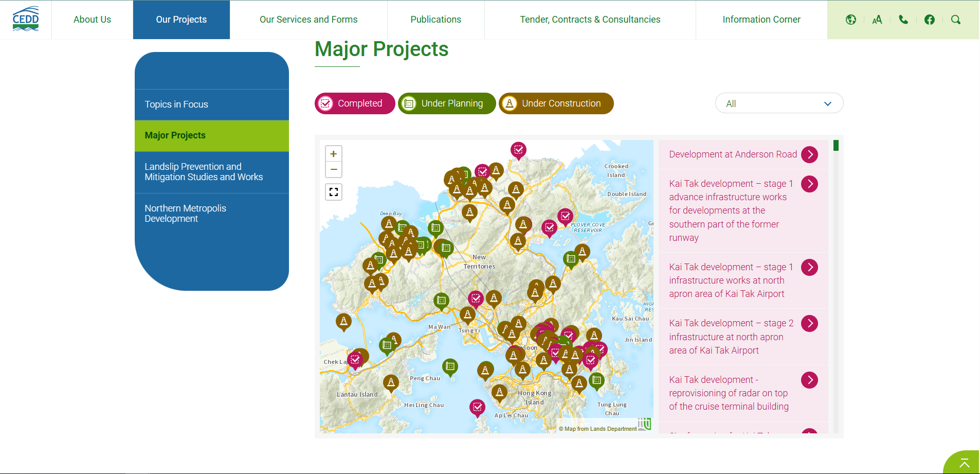Expand the Kai Tak radar reprovisioning chevron
Image resolution: width=980 pixels, height=474 pixels.
coord(809,380)
